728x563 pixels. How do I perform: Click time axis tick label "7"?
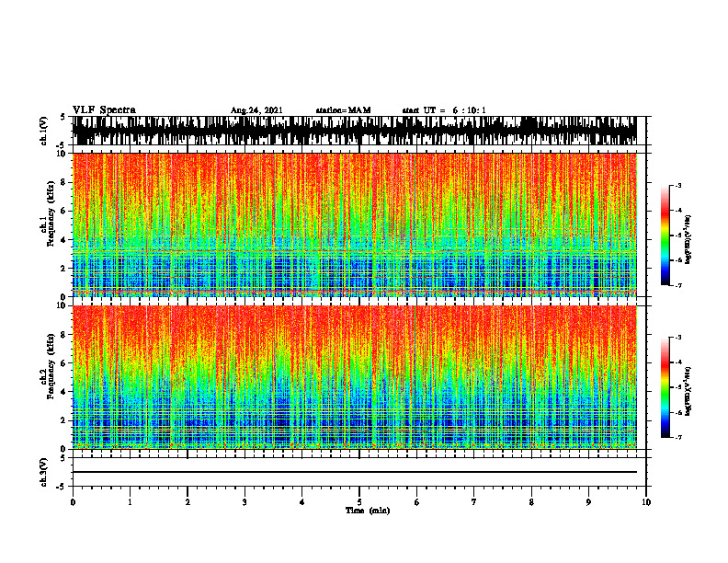[x=474, y=502]
